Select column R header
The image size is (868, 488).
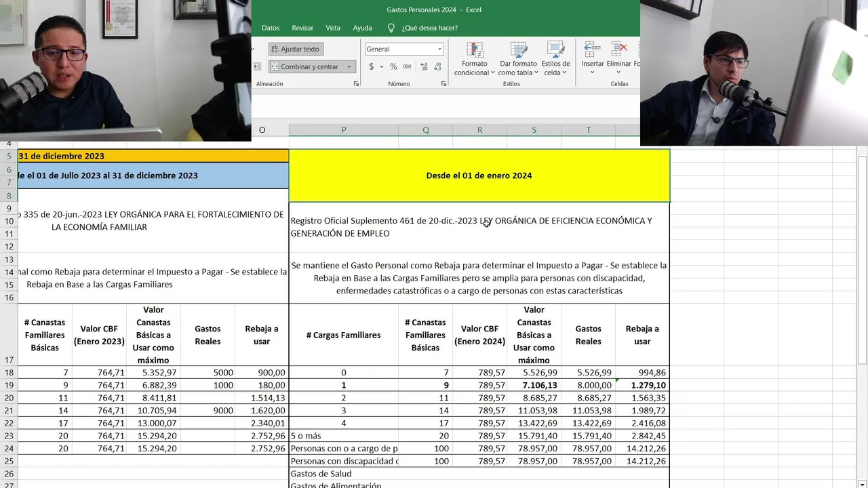click(x=479, y=130)
